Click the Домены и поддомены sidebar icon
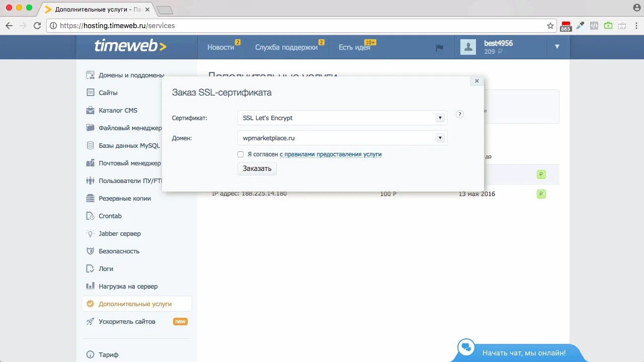The width and height of the screenshot is (644, 362). 91,75
